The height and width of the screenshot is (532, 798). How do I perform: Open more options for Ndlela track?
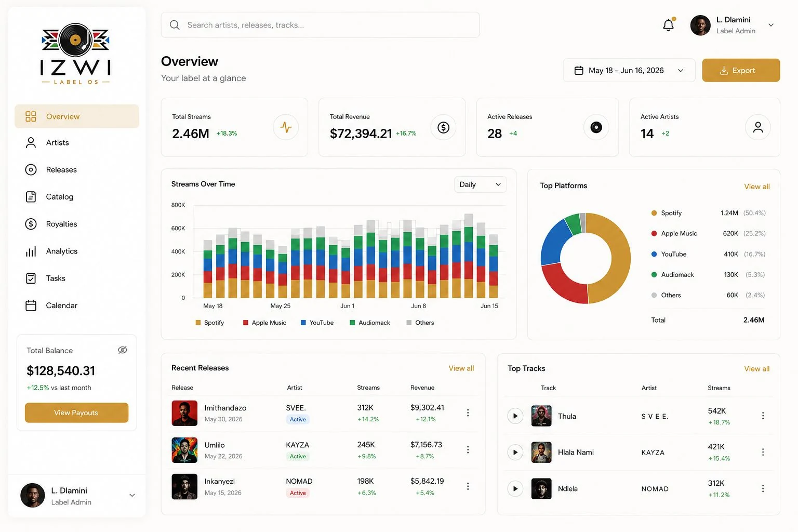[763, 489]
